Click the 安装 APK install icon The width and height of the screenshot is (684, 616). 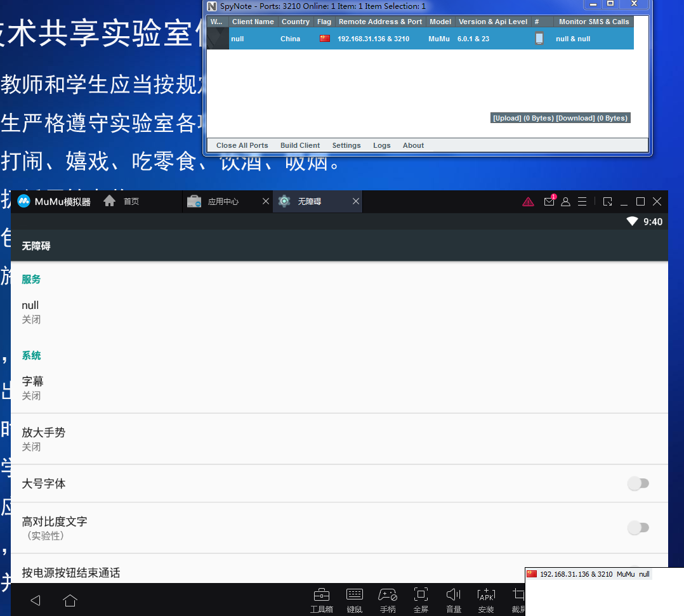coord(486,600)
